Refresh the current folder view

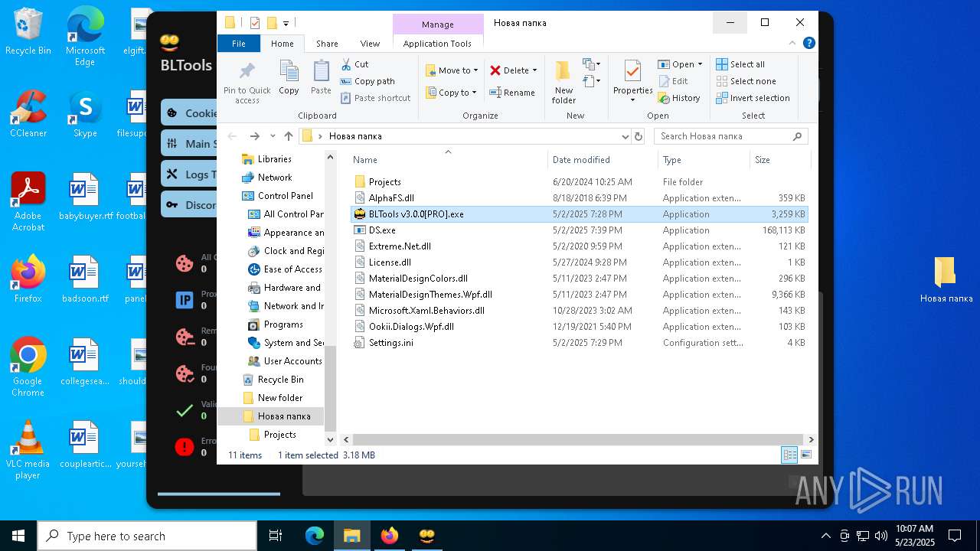(639, 136)
